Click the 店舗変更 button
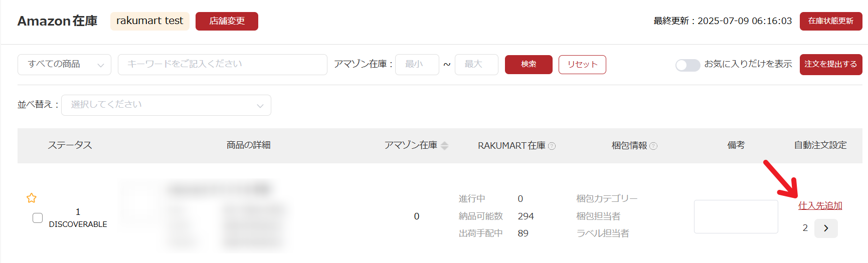Image resolution: width=868 pixels, height=263 pixels. (227, 21)
